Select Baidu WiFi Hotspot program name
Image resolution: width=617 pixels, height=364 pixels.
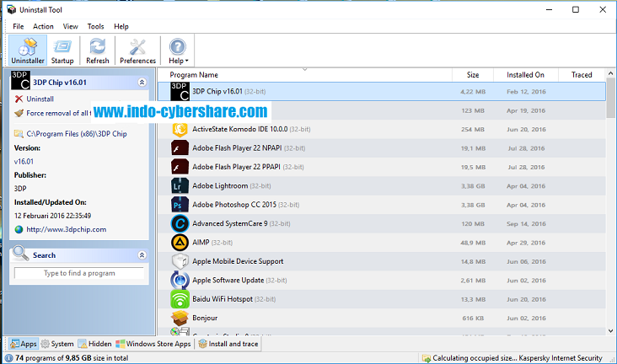point(223,299)
